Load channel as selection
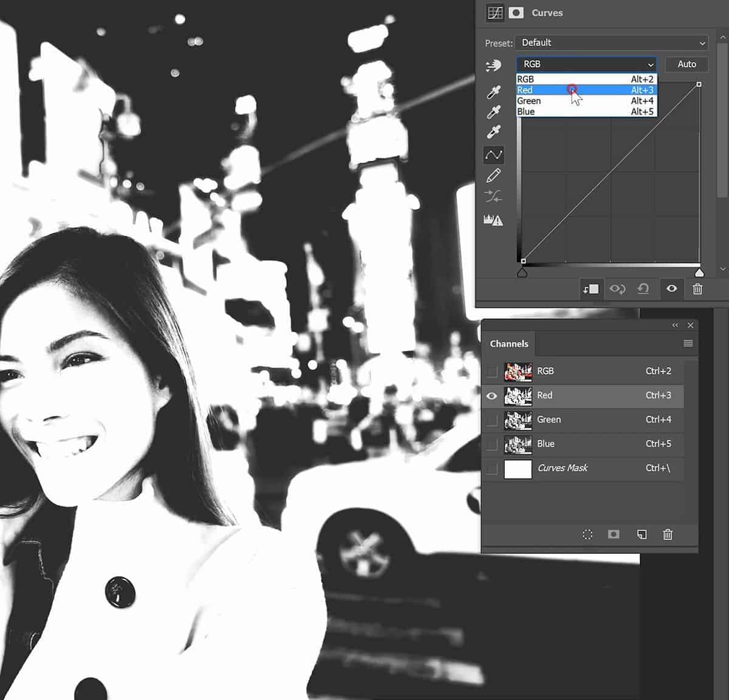The height and width of the screenshot is (700, 729). point(587,534)
